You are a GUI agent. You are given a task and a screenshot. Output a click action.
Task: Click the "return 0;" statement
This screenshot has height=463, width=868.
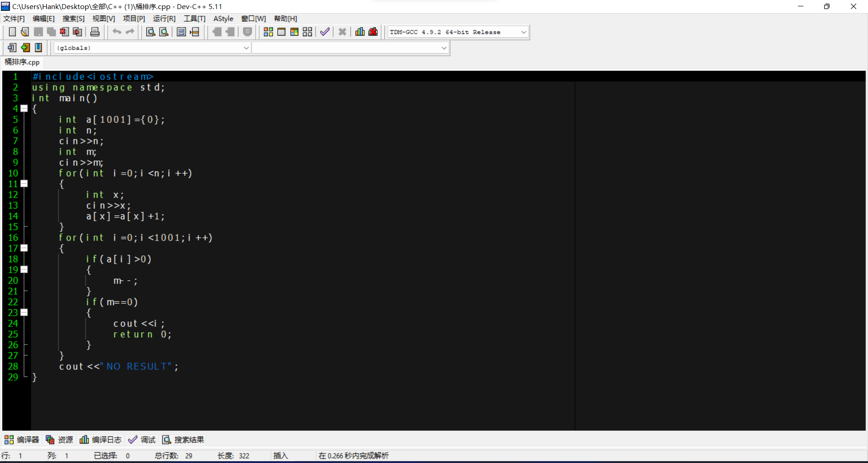coord(142,334)
